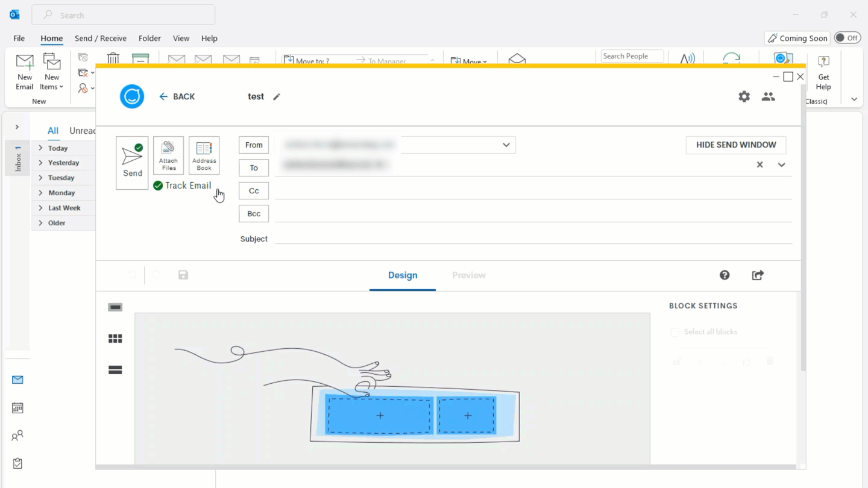Open the Address Book
Image resolution: width=868 pixels, height=488 pixels.
click(x=204, y=154)
